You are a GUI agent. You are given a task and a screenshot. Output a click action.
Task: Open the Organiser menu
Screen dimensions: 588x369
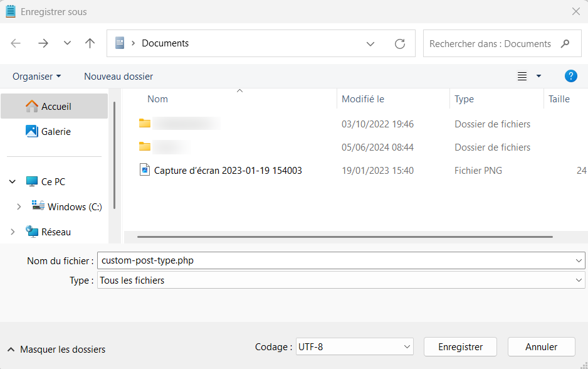36,76
